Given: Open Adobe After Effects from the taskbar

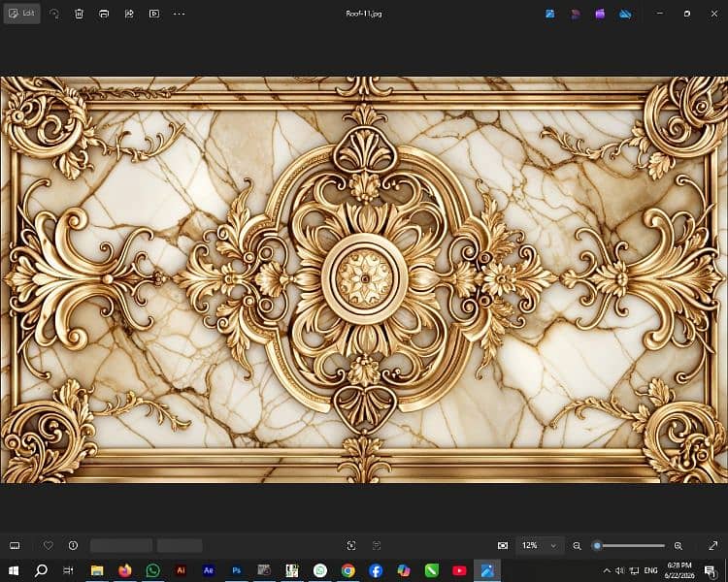Looking at the screenshot, I should (209, 570).
